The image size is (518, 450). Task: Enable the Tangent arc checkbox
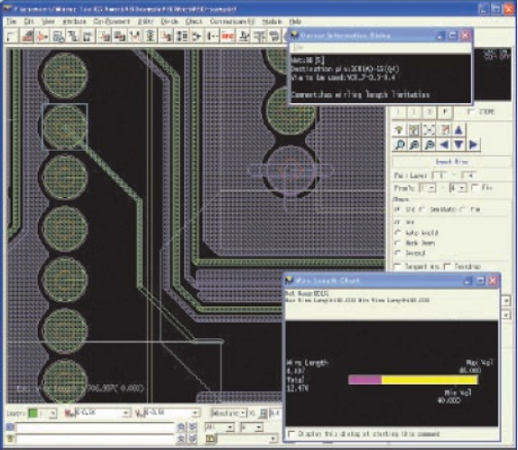(397, 266)
